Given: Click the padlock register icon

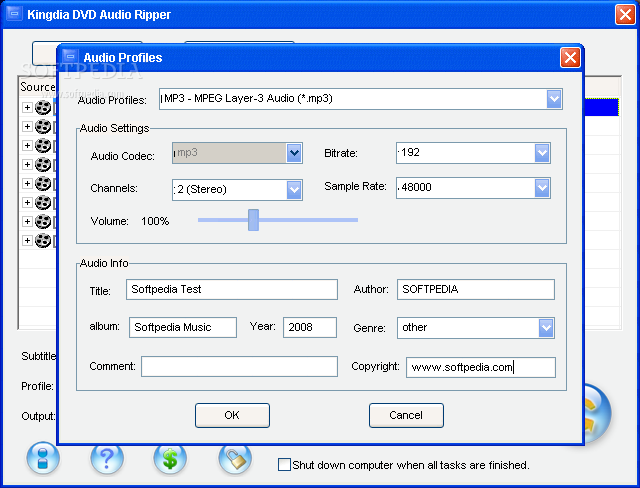Looking at the screenshot, I should [235, 459].
